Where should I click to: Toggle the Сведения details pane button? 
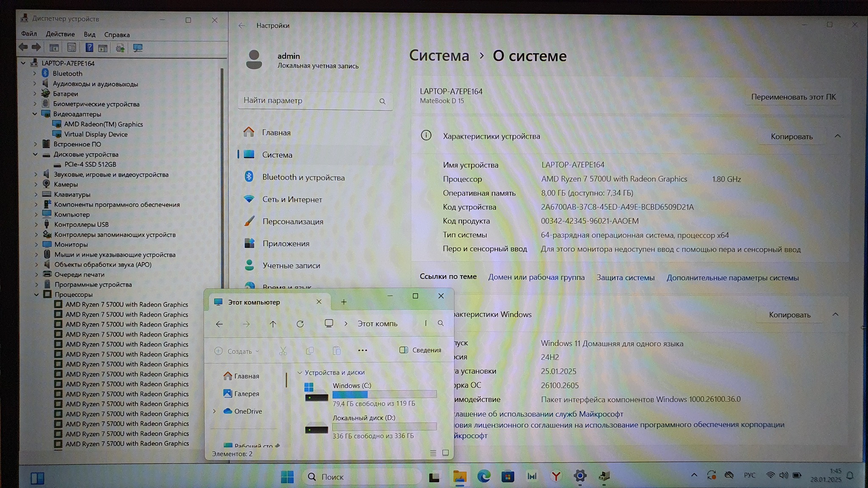point(420,350)
